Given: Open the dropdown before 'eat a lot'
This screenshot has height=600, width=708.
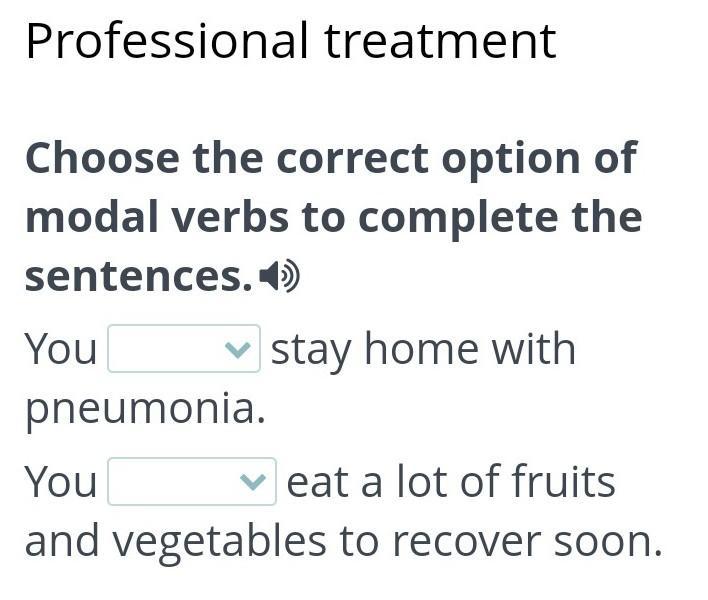Looking at the screenshot, I should 191,482.
